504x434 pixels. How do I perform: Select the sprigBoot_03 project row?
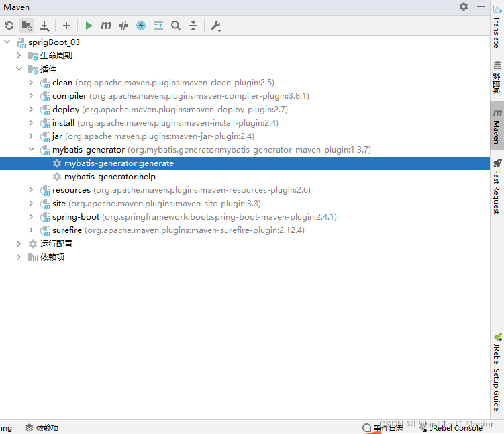click(x=245, y=42)
